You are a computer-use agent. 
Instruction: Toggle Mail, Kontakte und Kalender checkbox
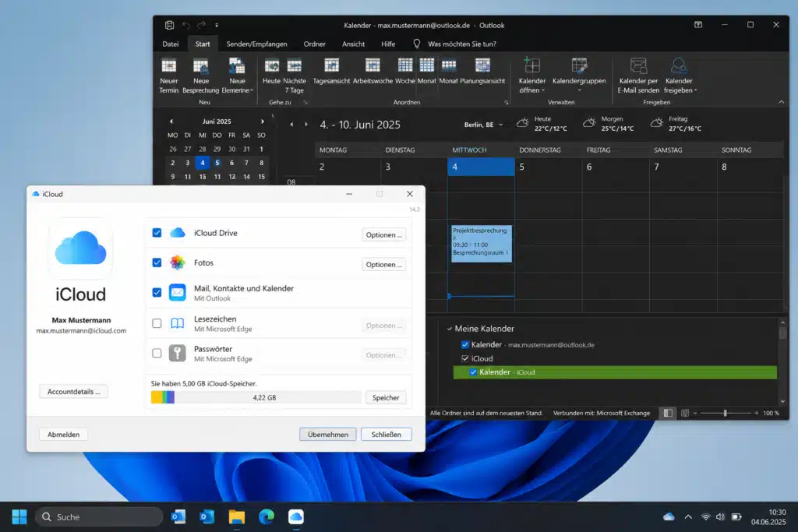coord(157,292)
